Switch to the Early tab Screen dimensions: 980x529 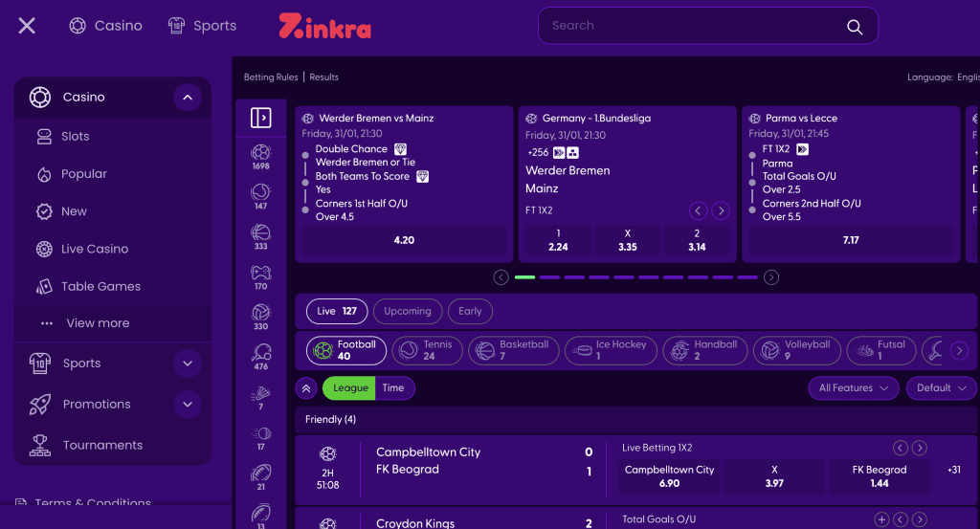(470, 311)
